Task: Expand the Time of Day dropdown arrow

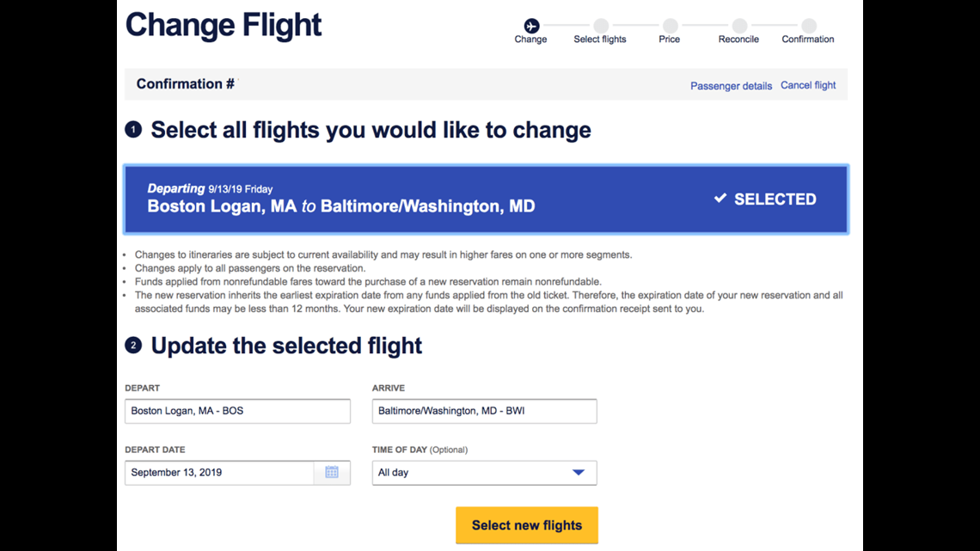Action: click(579, 472)
